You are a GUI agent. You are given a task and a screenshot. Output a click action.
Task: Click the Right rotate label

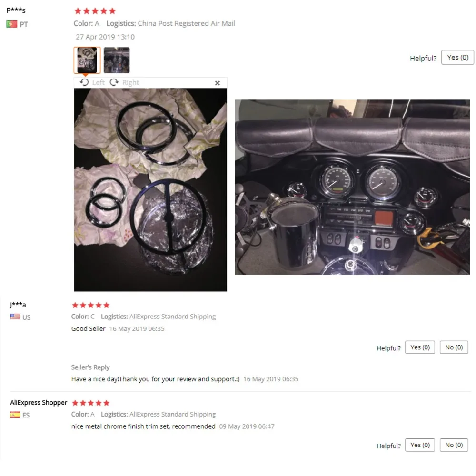coord(130,82)
